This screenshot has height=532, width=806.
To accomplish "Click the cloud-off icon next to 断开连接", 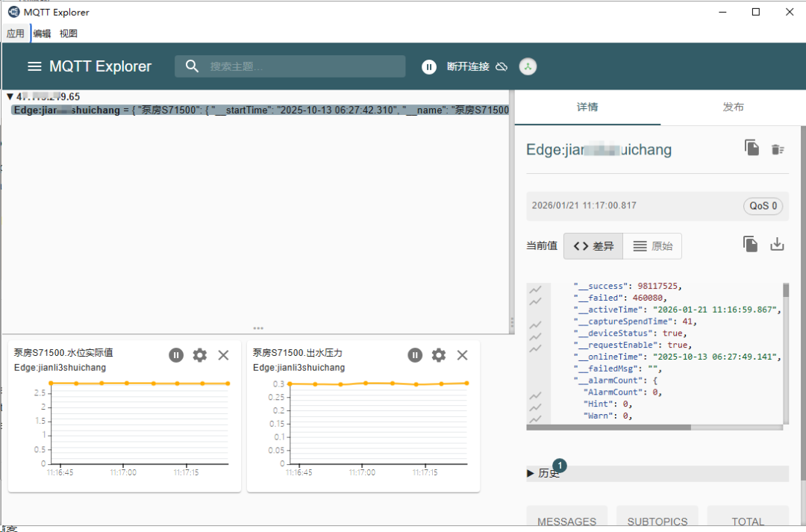I will click(502, 67).
